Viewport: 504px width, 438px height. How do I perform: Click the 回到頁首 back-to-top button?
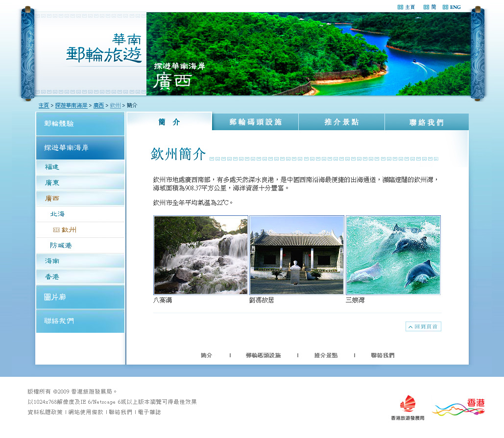(423, 326)
